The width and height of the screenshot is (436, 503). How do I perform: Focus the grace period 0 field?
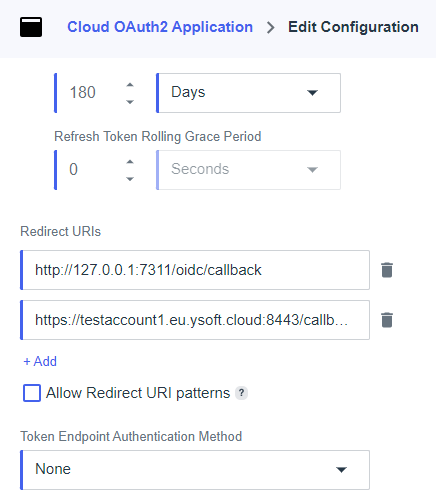tap(88, 170)
